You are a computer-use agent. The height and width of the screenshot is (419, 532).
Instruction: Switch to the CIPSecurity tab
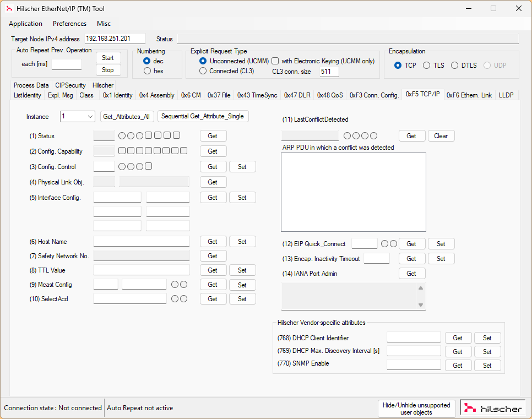coord(70,85)
